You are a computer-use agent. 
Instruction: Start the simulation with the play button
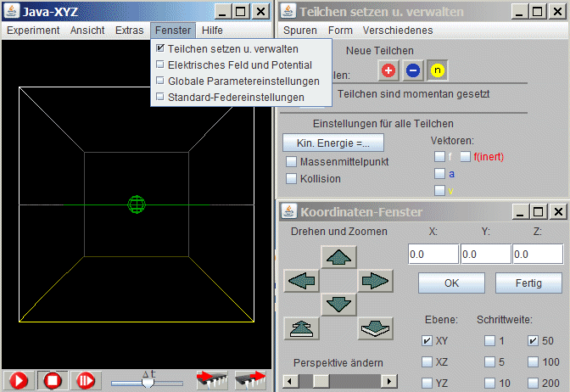(x=19, y=381)
